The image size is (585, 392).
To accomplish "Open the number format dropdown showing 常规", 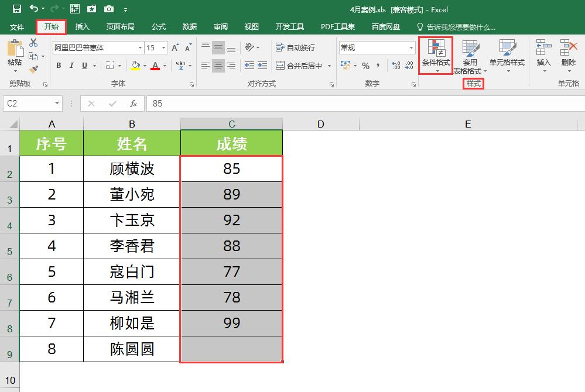I will 411,47.
